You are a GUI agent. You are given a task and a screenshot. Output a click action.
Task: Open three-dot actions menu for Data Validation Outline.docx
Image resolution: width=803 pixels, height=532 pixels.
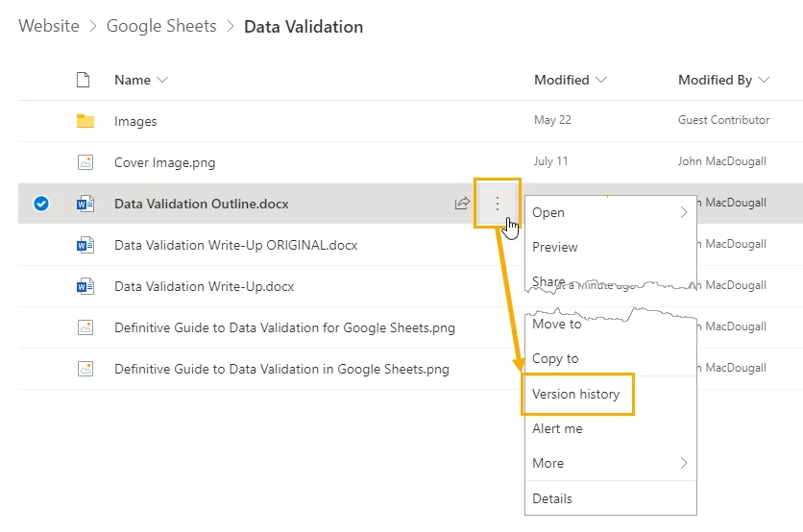[497, 204]
